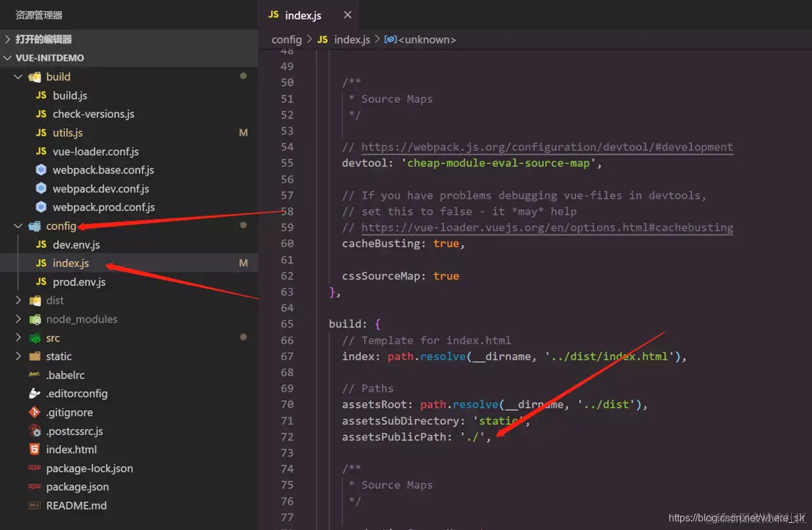Open check-versions.js in the explorer
Viewport: 812px width, 530px height.
click(x=94, y=114)
